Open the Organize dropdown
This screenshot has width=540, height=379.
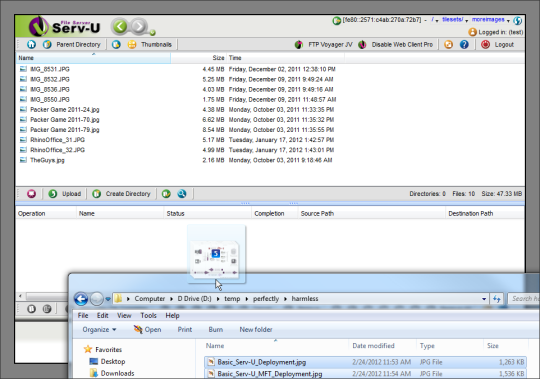(99, 330)
